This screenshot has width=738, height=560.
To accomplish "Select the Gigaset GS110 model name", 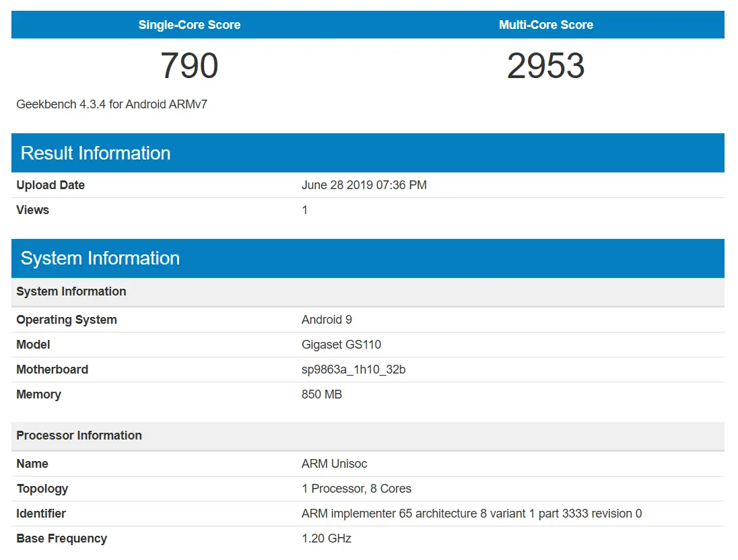I will [x=341, y=345].
